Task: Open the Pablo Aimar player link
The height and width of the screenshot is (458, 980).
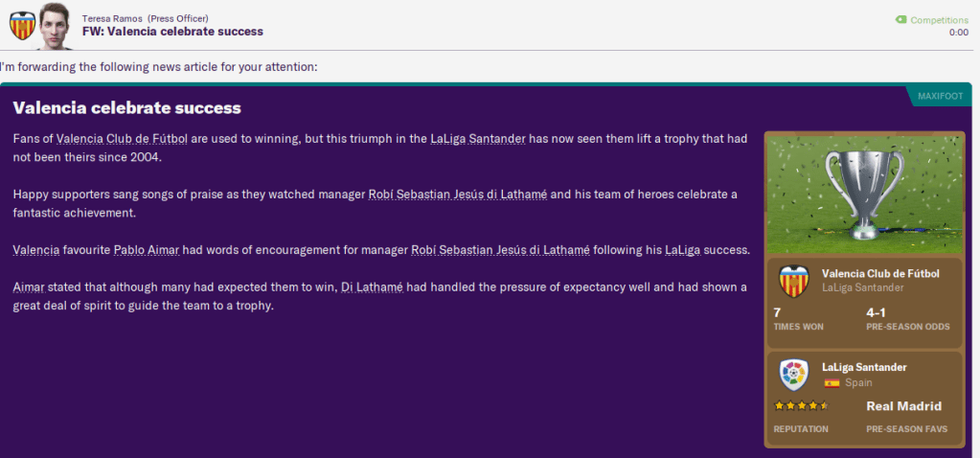Action: click(145, 250)
